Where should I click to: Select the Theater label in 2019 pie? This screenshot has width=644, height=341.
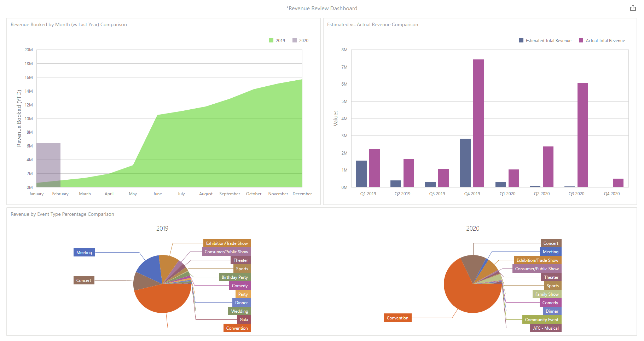point(241,260)
